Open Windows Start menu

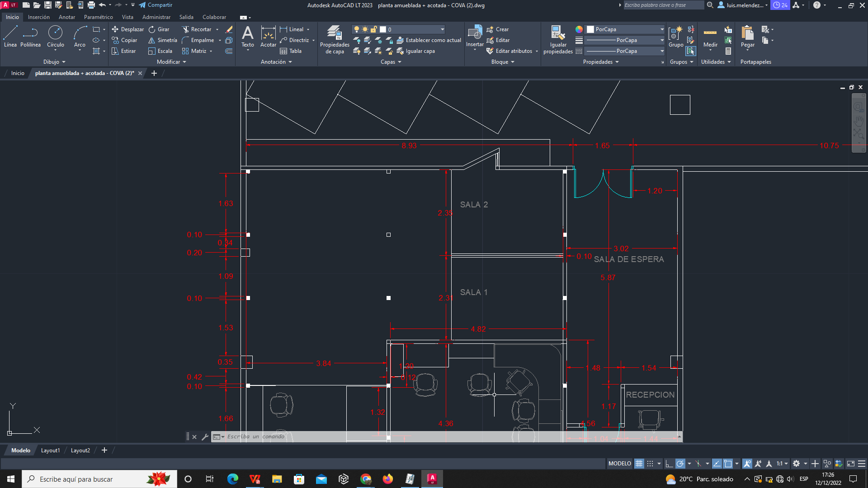coord(11,479)
